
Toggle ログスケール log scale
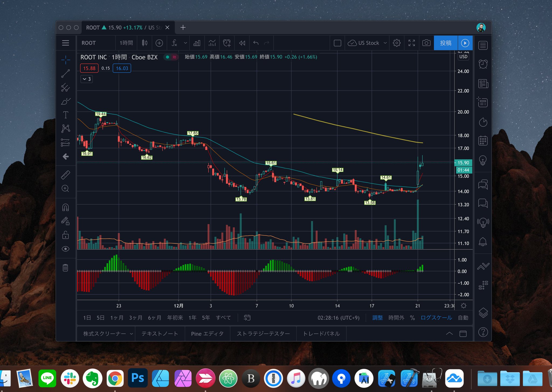[x=436, y=318]
